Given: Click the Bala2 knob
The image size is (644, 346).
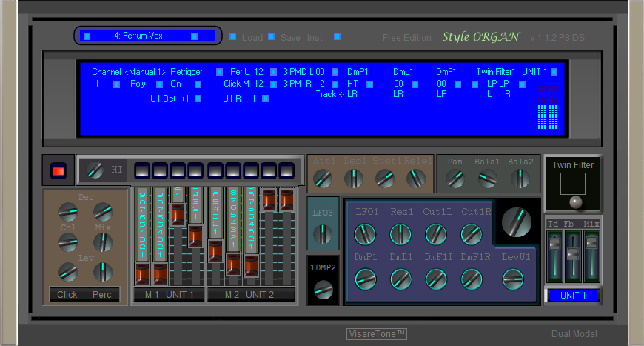Looking at the screenshot, I should pyautogui.click(x=520, y=179).
